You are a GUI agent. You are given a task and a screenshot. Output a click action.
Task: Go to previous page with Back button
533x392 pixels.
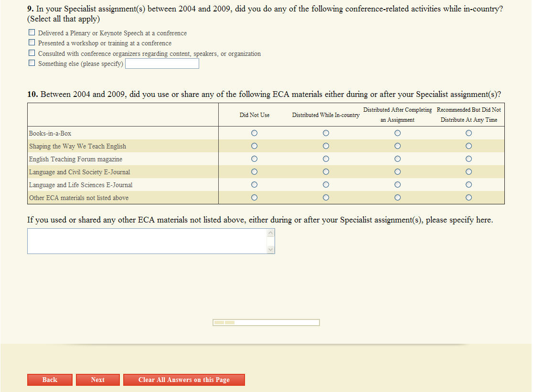(50, 380)
